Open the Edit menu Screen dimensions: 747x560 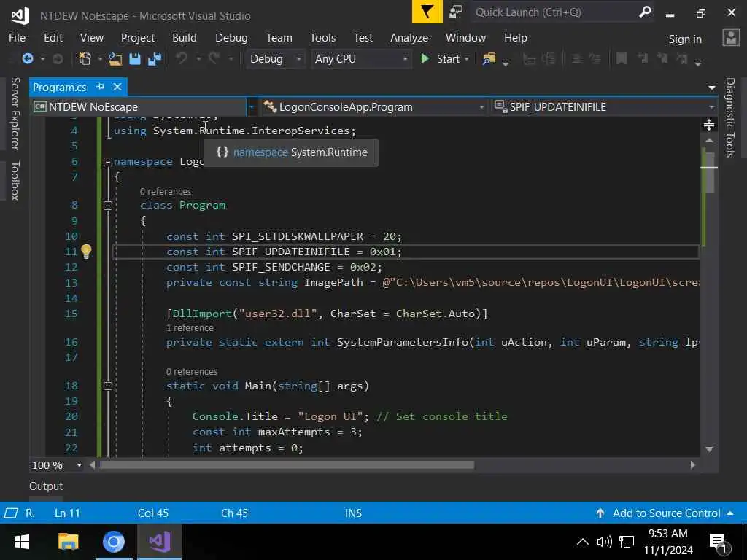point(53,38)
